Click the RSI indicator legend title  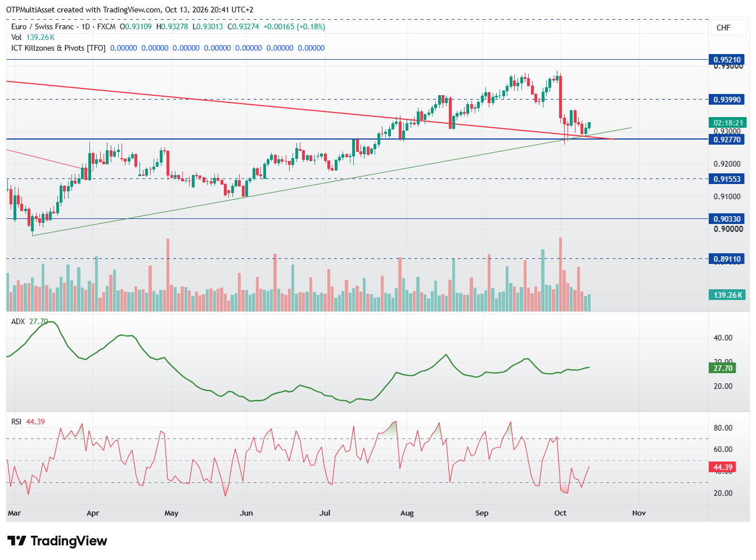point(16,422)
